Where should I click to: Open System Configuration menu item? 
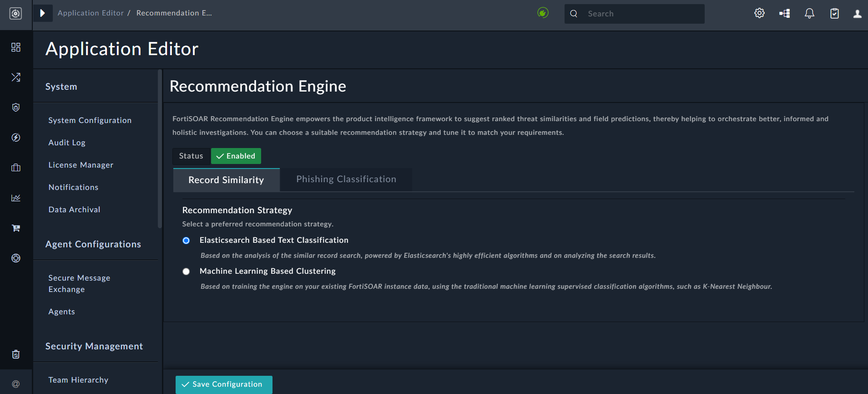(x=90, y=120)
